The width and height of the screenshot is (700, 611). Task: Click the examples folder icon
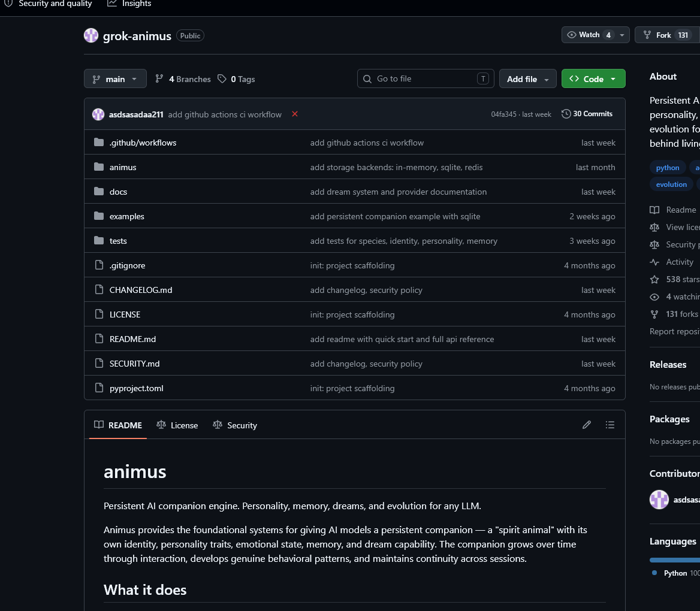[99, 216]
